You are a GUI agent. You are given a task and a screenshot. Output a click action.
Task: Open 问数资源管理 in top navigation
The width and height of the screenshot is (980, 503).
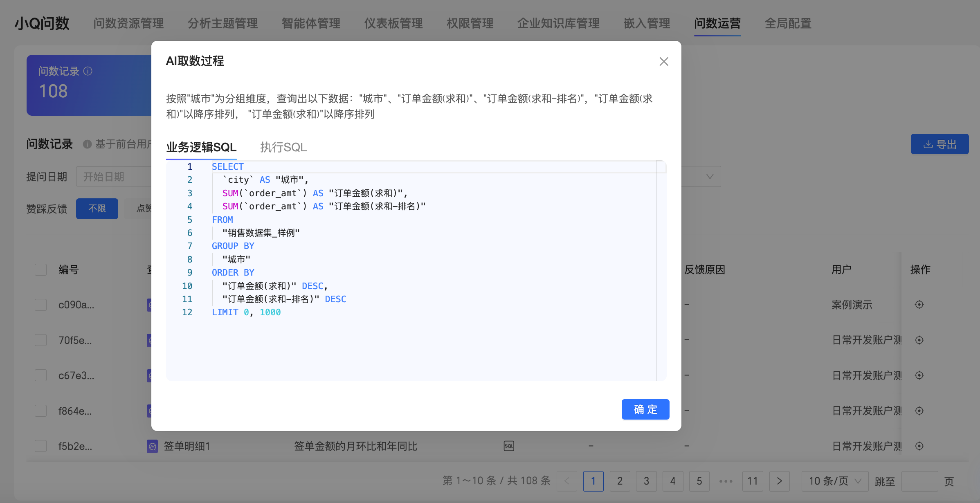tap(128, 23)
